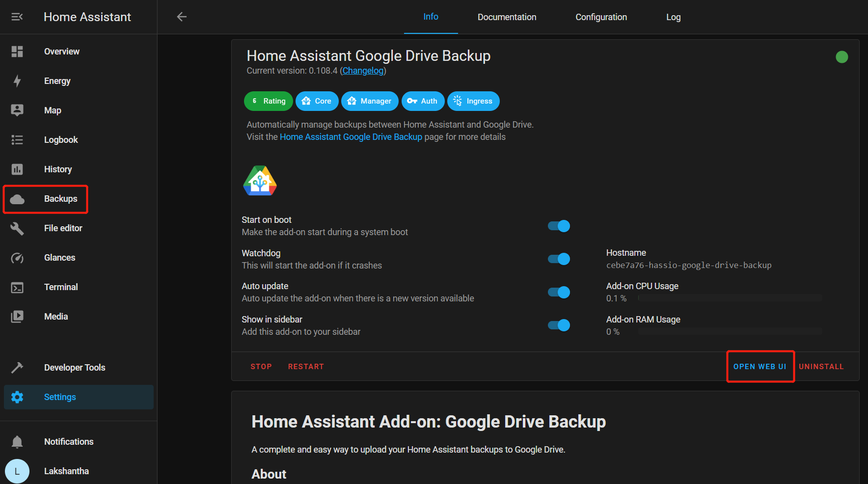868x484 pixels.
Task: Click the Logbook list icon
Action: 17,140
